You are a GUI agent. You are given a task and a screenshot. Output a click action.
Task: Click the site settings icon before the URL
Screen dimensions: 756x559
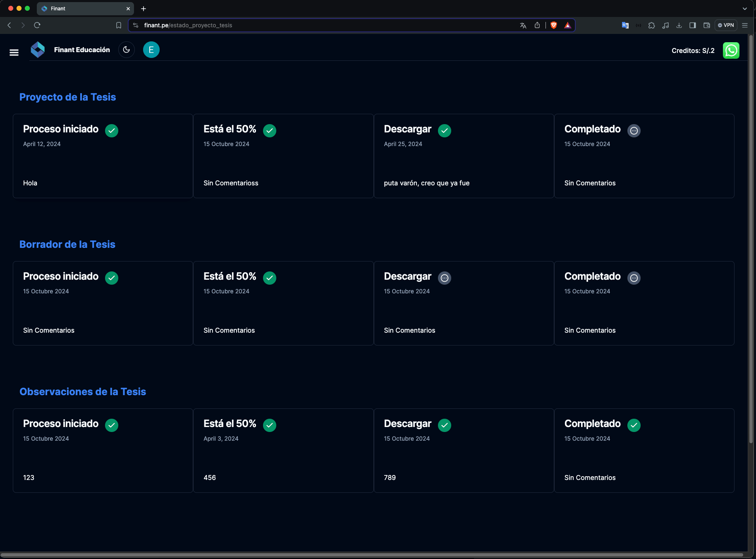pos(135,25)
